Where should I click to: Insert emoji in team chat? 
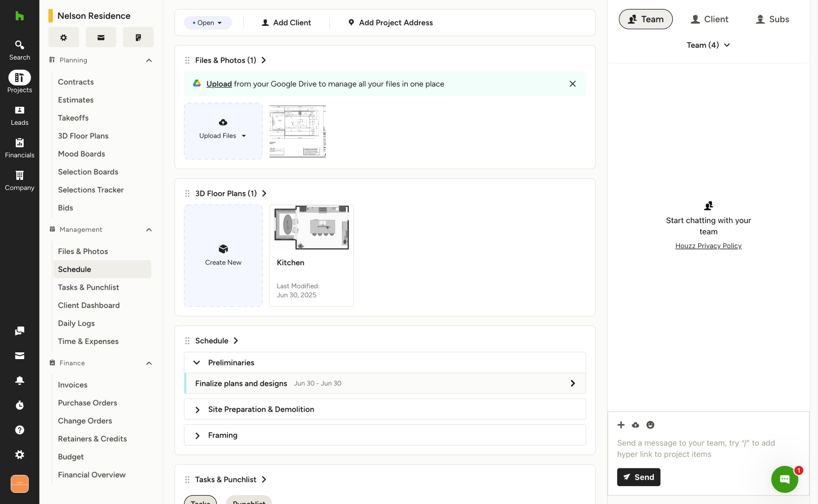650,425
